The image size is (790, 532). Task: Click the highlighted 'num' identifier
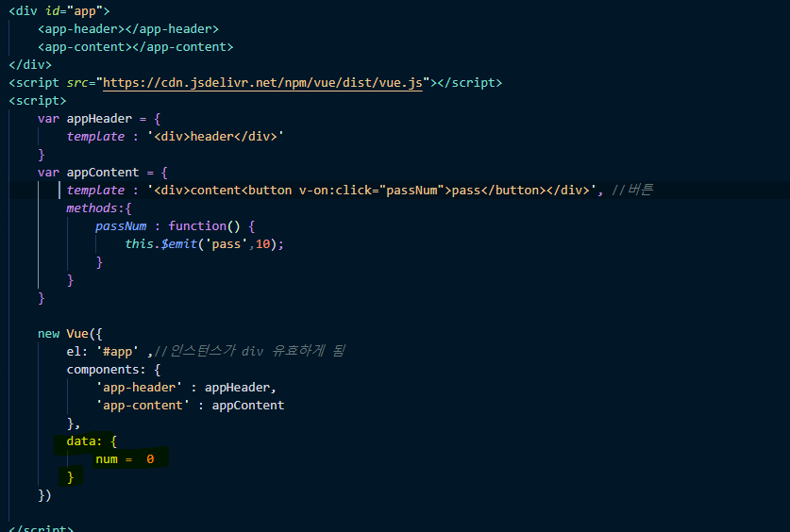(107, 459)
